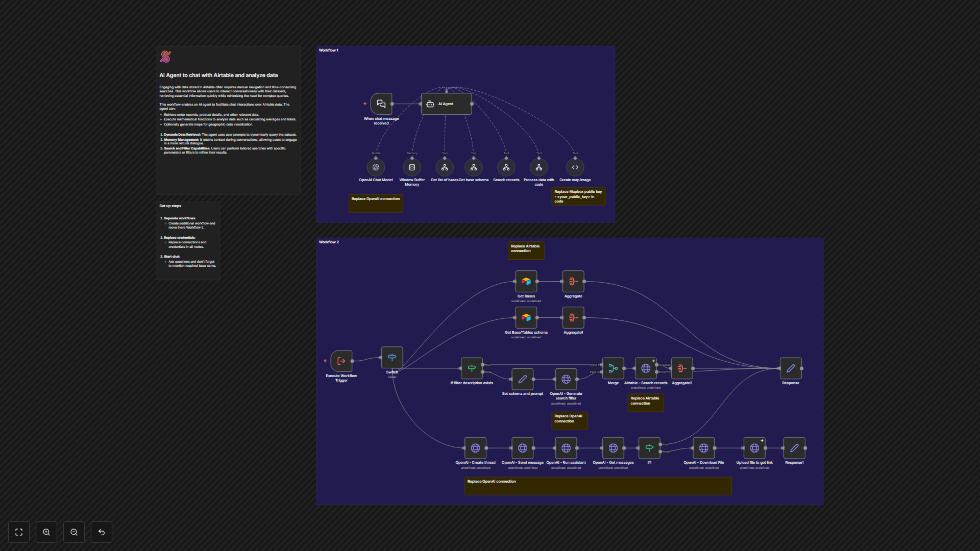Click the OpenAI Chat Model node
Screen dimensions: 980x551
(375, 167)
